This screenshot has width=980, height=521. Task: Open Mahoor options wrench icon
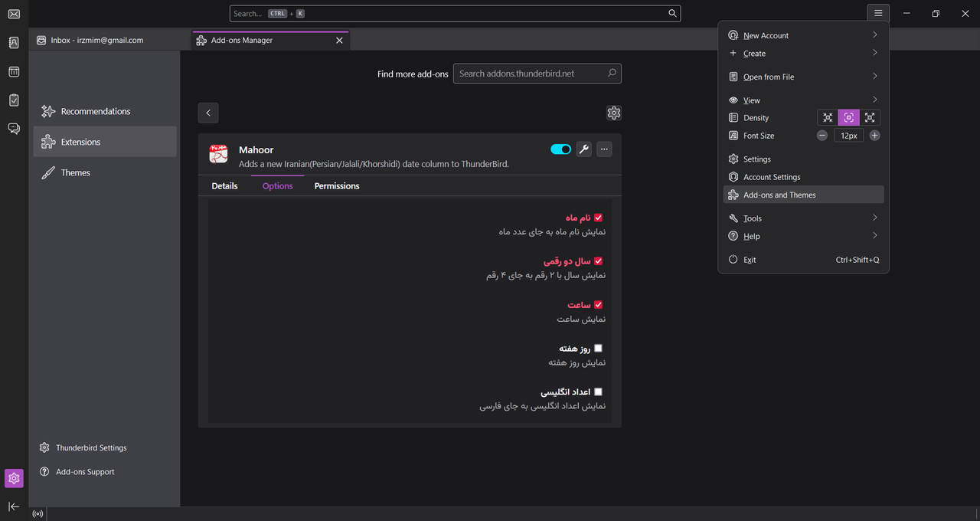(583, 149)
